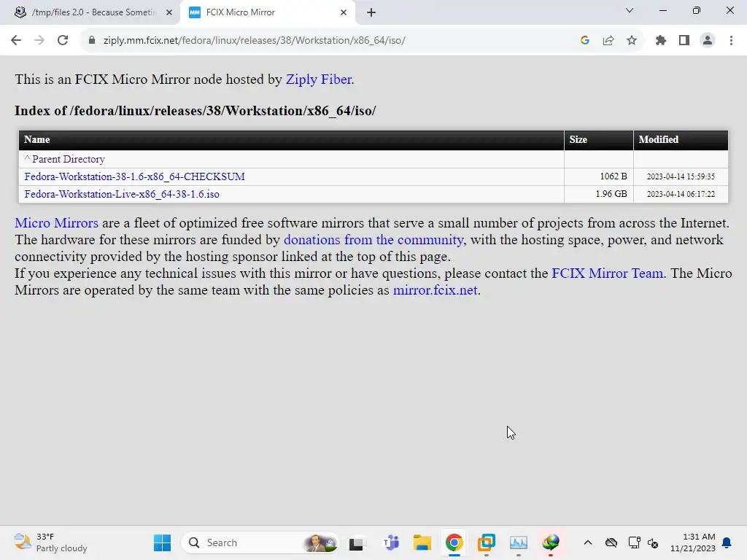747x560 pixels.
Task: Launch Microsoft Teams from taskbar
Action: point(391,542)
